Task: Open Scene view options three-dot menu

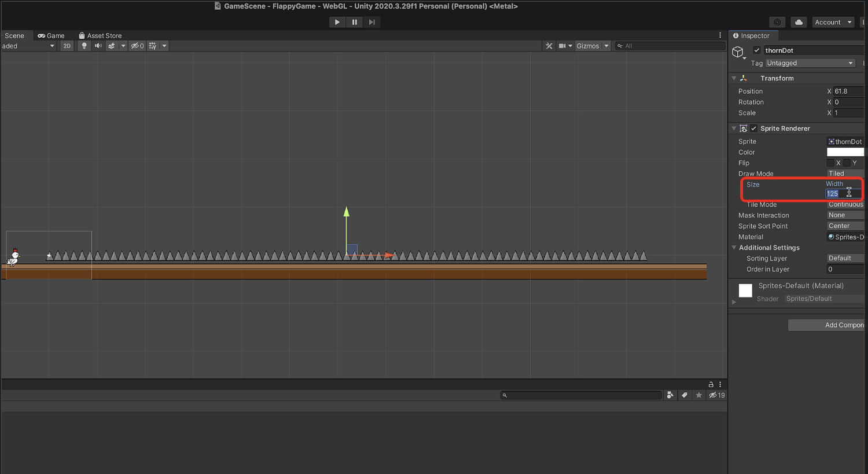Action: point(720,35)
